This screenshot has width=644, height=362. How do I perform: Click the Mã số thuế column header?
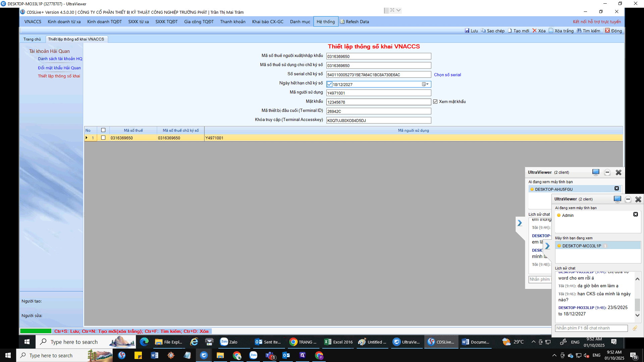pos(133,130)
